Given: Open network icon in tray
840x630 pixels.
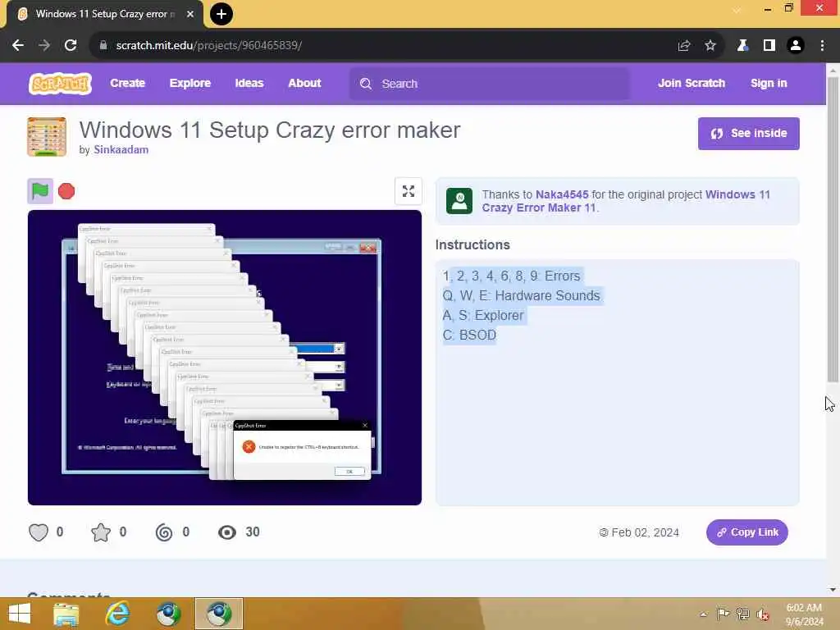Looking at the screenshot, I should click(x=743, y=614).
